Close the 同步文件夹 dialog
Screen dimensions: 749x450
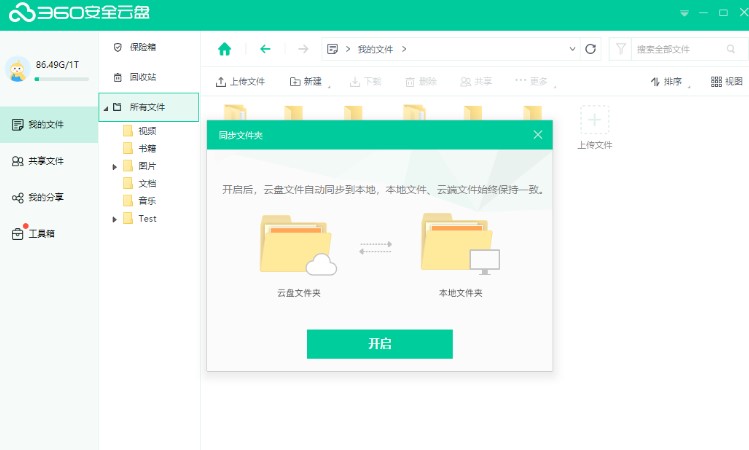click(x=538, y=135)
